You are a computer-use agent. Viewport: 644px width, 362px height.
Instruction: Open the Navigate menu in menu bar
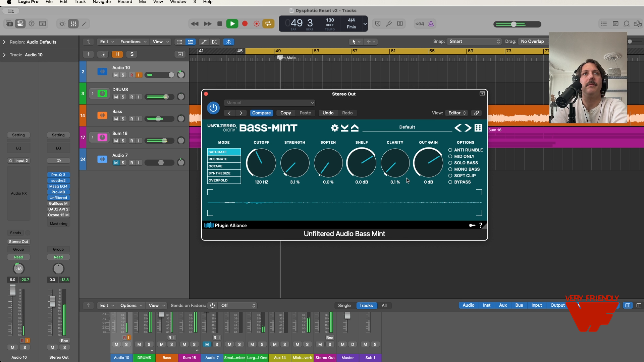coord(102,2)
